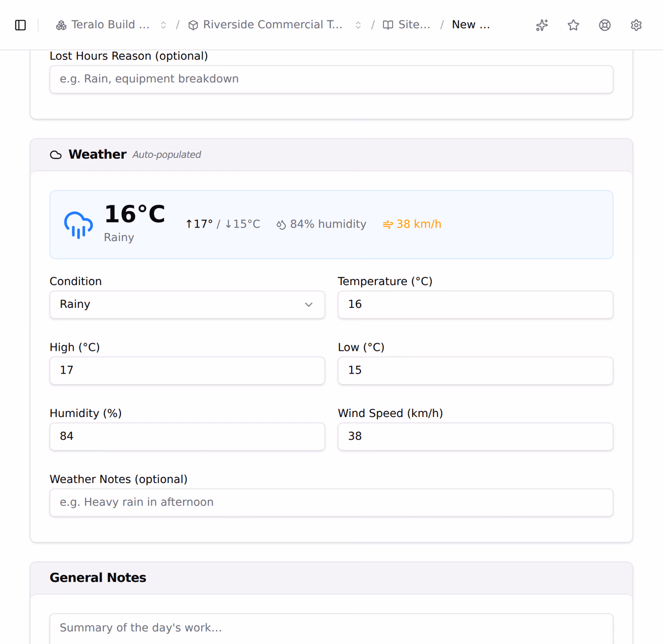Open the Teralo Build organization breadcrumb
Screen dimensions: 663x644
point(103,25)
